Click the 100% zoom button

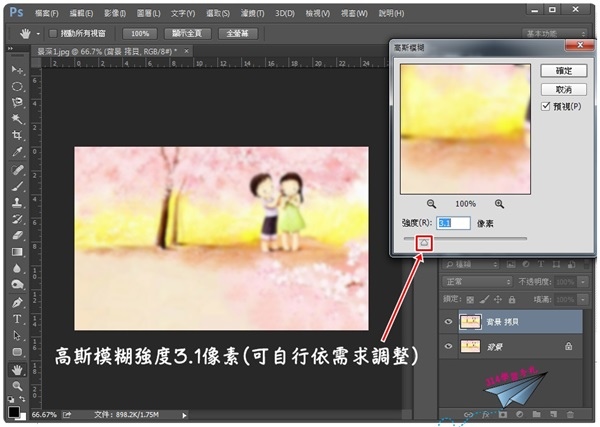(140, 34)
